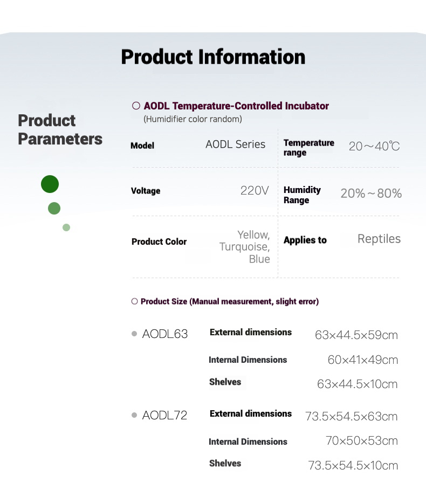
Task: Click the ring bullet beside Product Size
Action: (x=134, y=301)
